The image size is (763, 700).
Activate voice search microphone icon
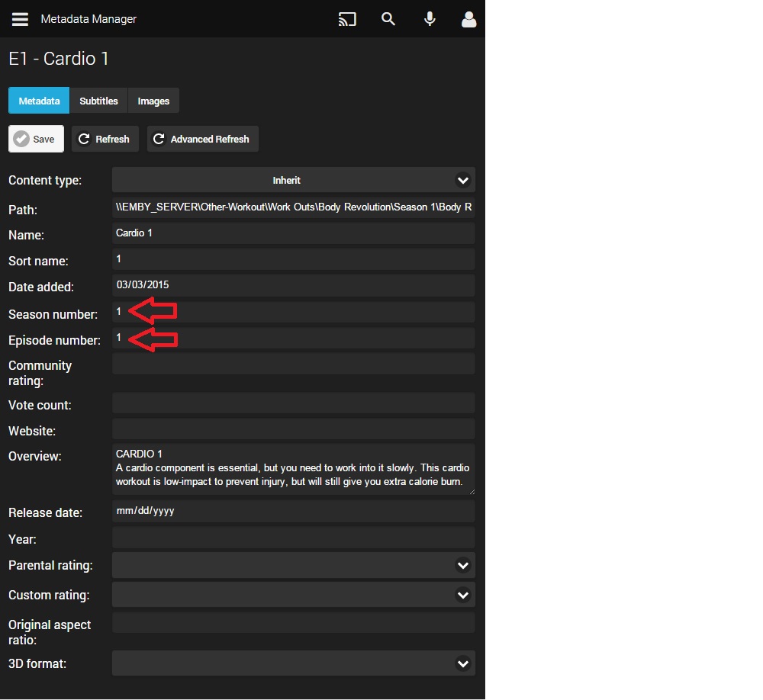[x=430, y=19]
